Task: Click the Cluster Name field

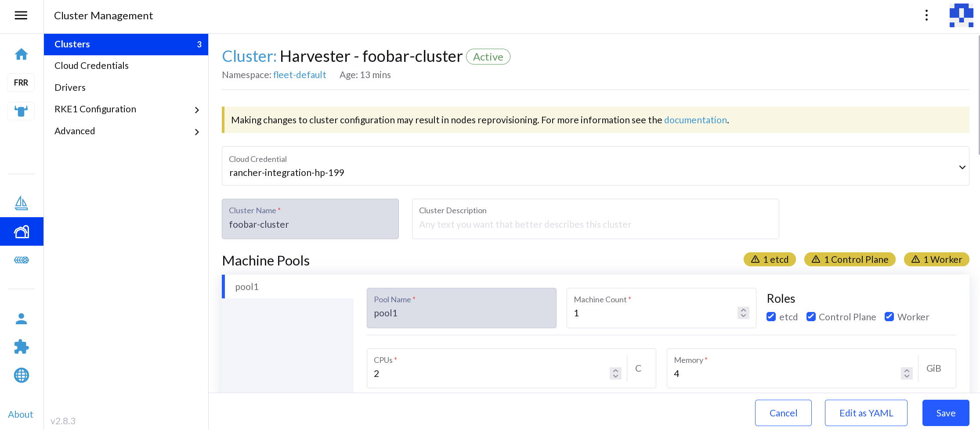Action: click(x=310, y=219)
